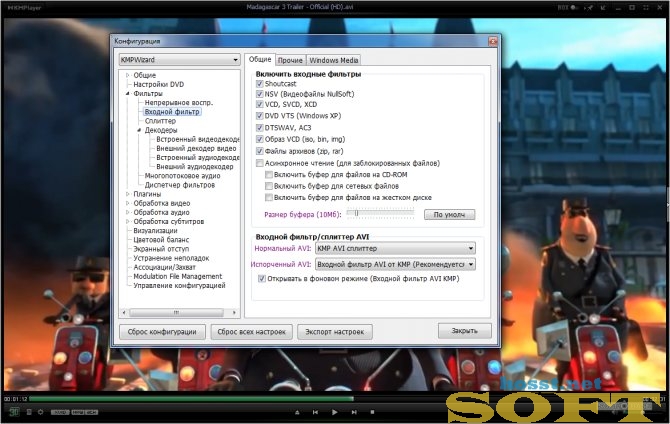This screenshot has height=424, width=670.
Task: Select Сплиттер in settings tree
Action: tap(160, 121)
